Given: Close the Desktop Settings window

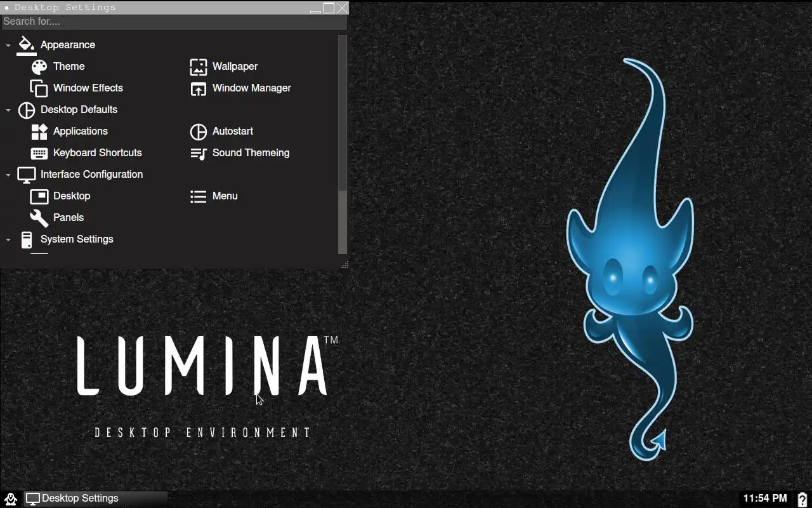Looking at the screenshot, I should [343, 8].
